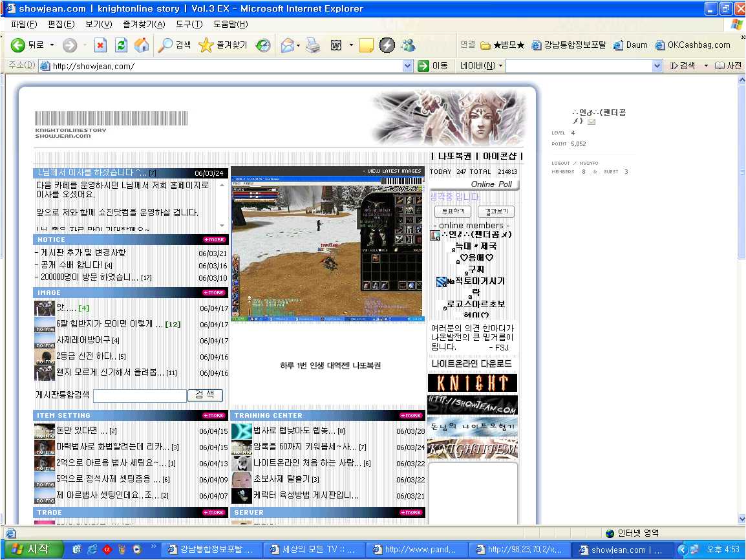The image size is (746, 560).
Task: Open notice 게시판 추가 및 변경사항
Action: click(x=83, y=253)
